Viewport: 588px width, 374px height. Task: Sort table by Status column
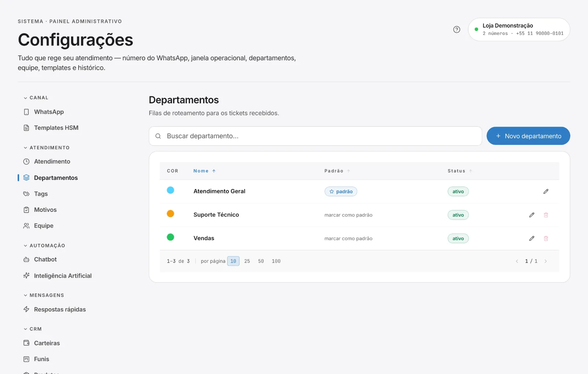pos(460,171)
